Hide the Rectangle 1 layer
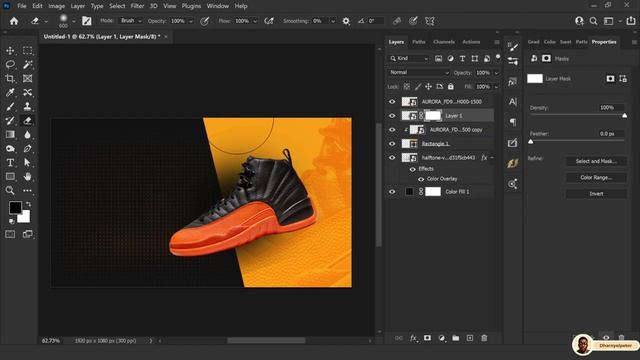The image size is (640, 360). click(392, 144)
